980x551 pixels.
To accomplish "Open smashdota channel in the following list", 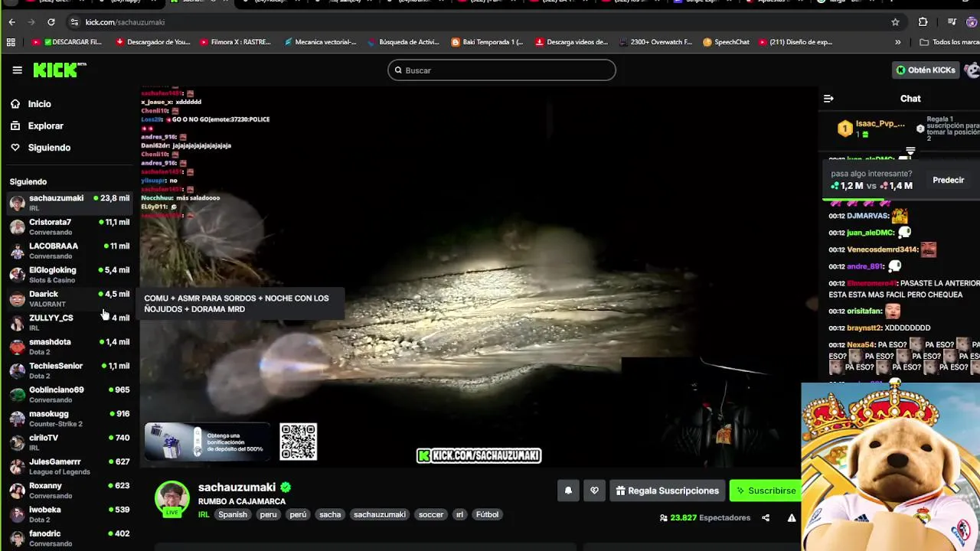I will (x=70, y=347).
